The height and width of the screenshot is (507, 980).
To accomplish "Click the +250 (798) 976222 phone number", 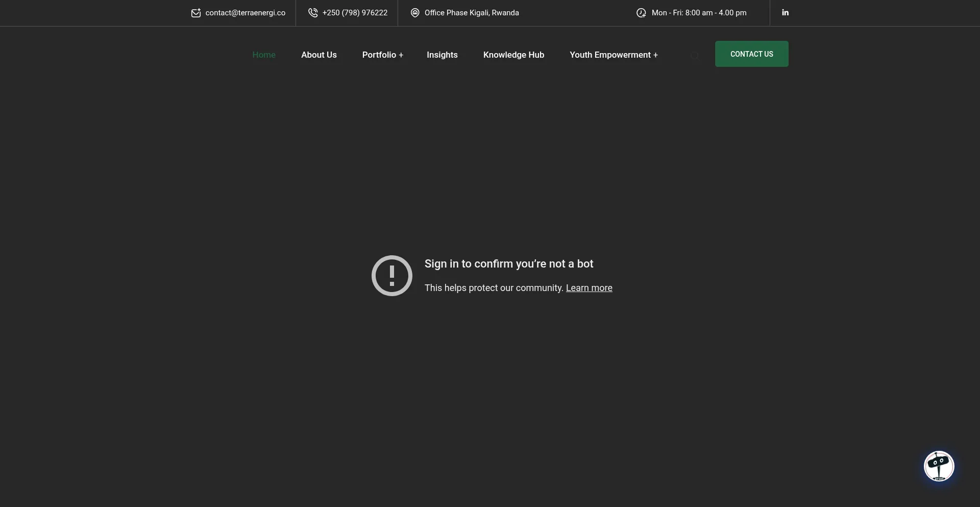I will coord(355,13).
